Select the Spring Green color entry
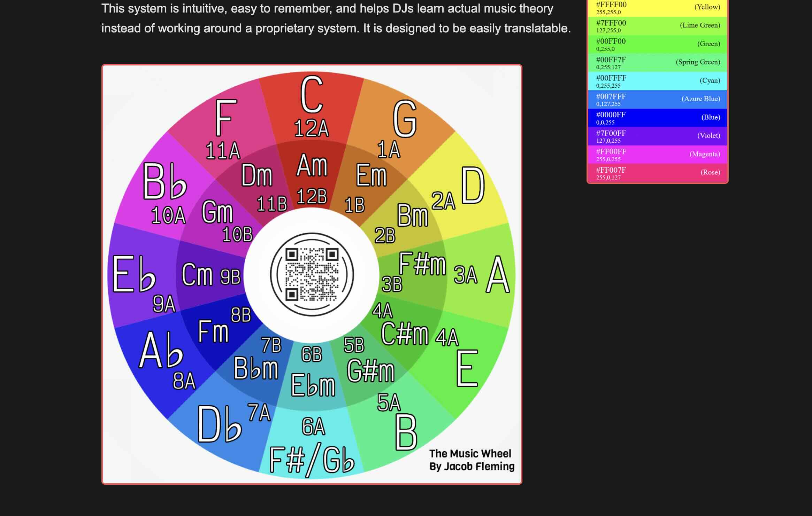The height and width of the screenshot is (516, 812). click(x=657, y=62)
